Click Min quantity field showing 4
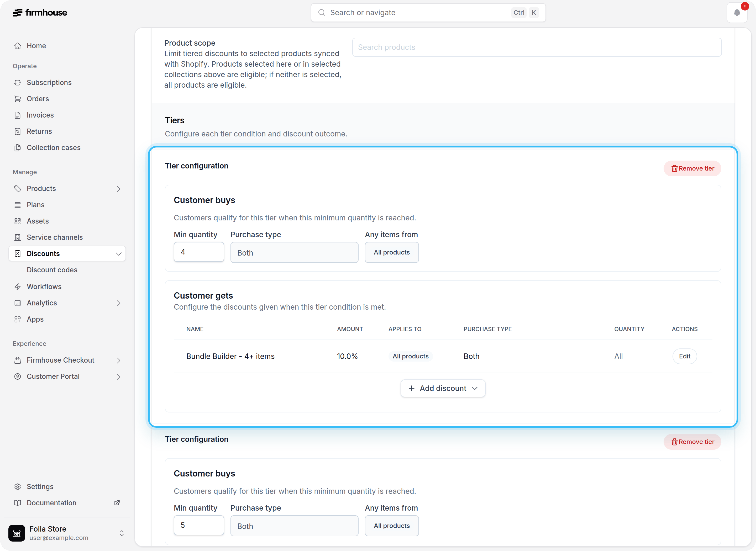756x551 pixels. (199, 252)
